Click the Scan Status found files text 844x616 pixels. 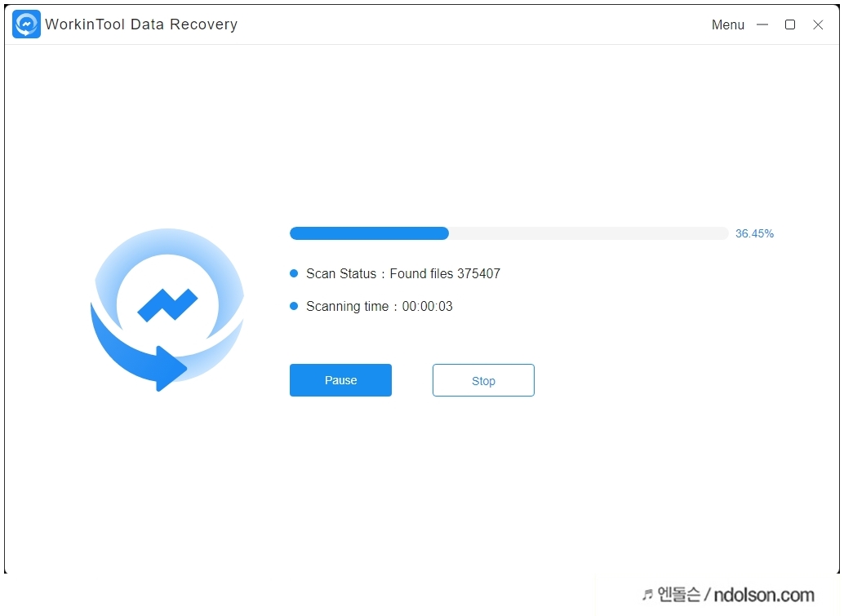(x=403, y=274)
